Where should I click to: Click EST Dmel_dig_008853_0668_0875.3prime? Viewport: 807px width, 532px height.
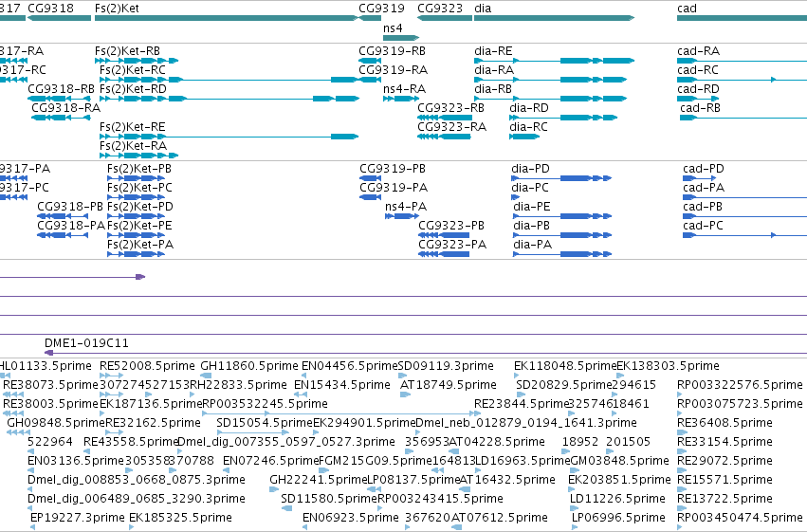[x=137, y=480]
